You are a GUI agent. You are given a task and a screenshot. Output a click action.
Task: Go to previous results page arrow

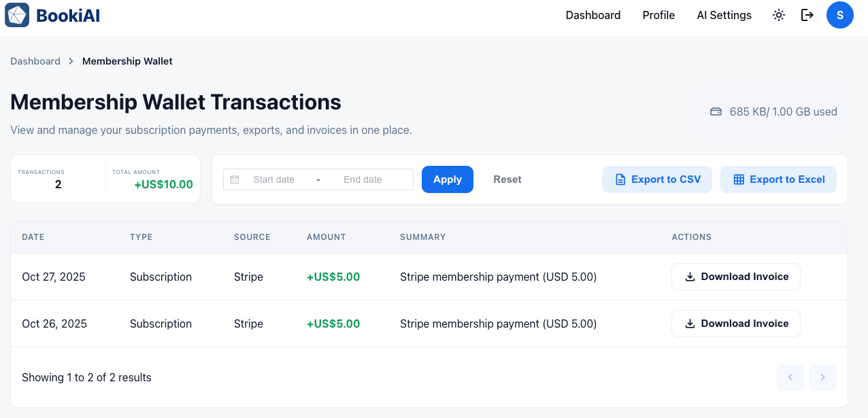click(x=790, y=377)
